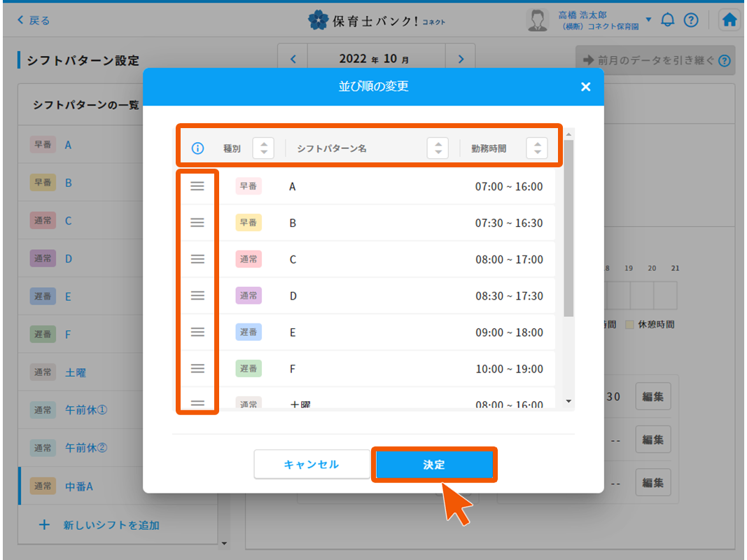Sort by 勤務時間 using sort arrows
The width and height of the screenshot is (747, 560).
pos(537,148)
